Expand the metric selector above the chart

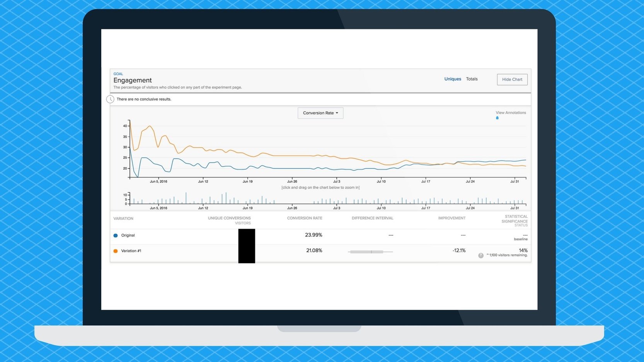(320, 113)
